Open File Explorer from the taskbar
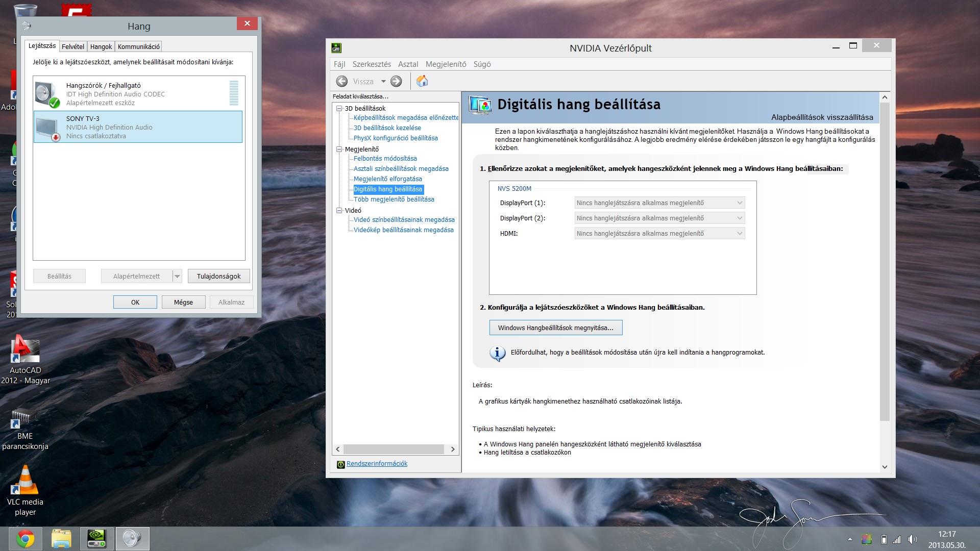The image size is (980, 551). point(61,539)
